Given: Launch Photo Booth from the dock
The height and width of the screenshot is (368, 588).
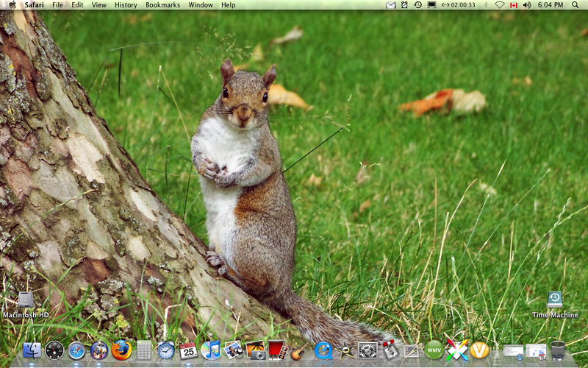Looking at the screenshot, I should click(x=278, y=350).
